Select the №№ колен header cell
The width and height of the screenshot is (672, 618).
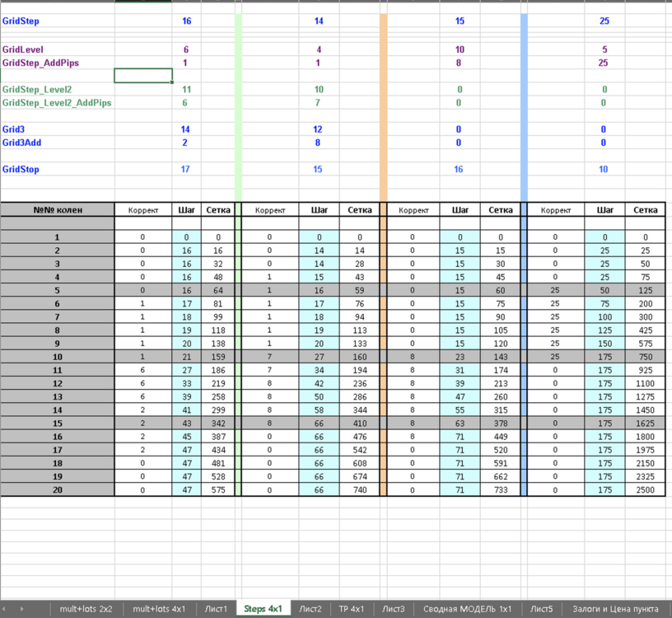[x=58, y=210]
